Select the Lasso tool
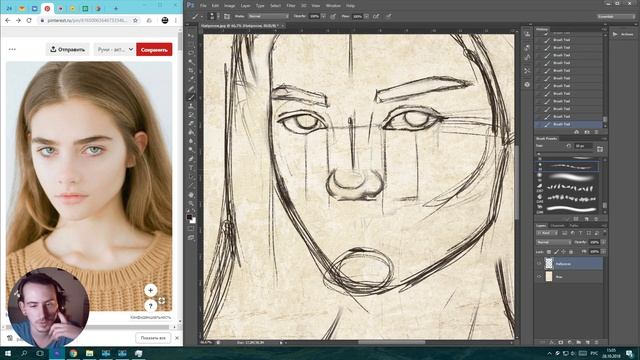Image resolution: width=640 pixels, height=360 pixels. coord(191,53)
